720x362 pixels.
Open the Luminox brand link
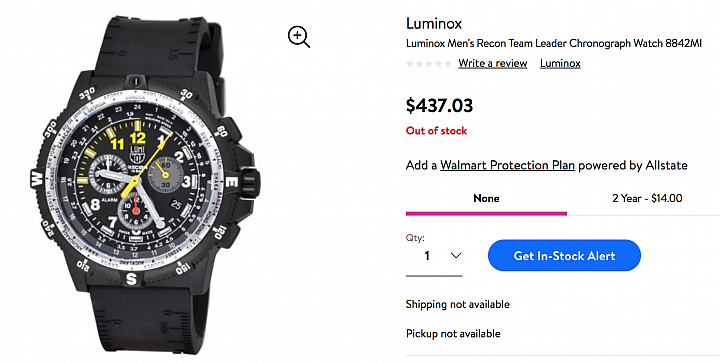[x=560, y=63]
